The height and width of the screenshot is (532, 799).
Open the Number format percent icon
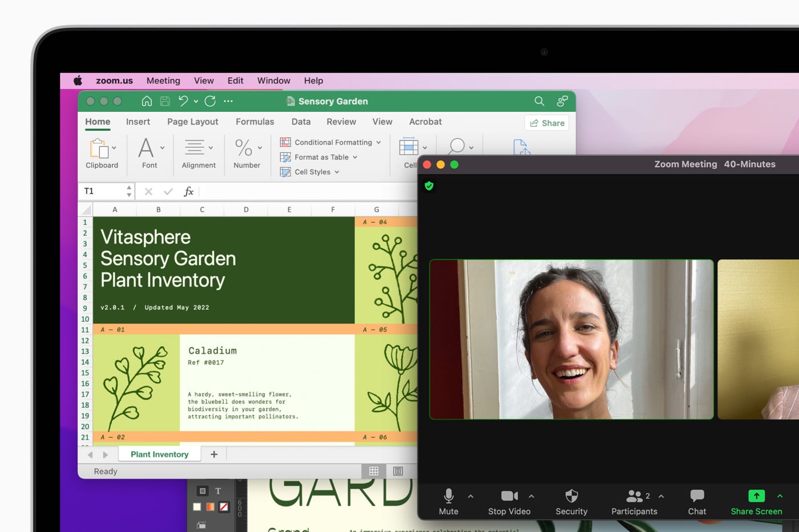point(244,148)
